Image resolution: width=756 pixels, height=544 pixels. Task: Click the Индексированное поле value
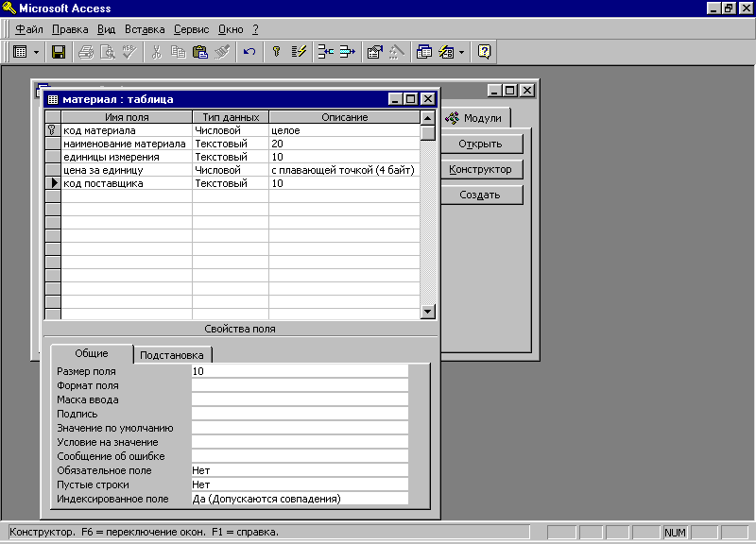click(300, 499)
